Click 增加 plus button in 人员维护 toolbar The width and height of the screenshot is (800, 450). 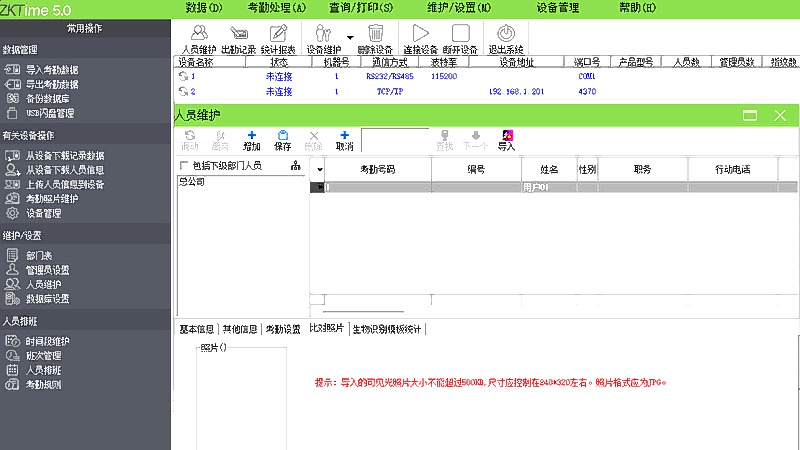tap(252, 140)
